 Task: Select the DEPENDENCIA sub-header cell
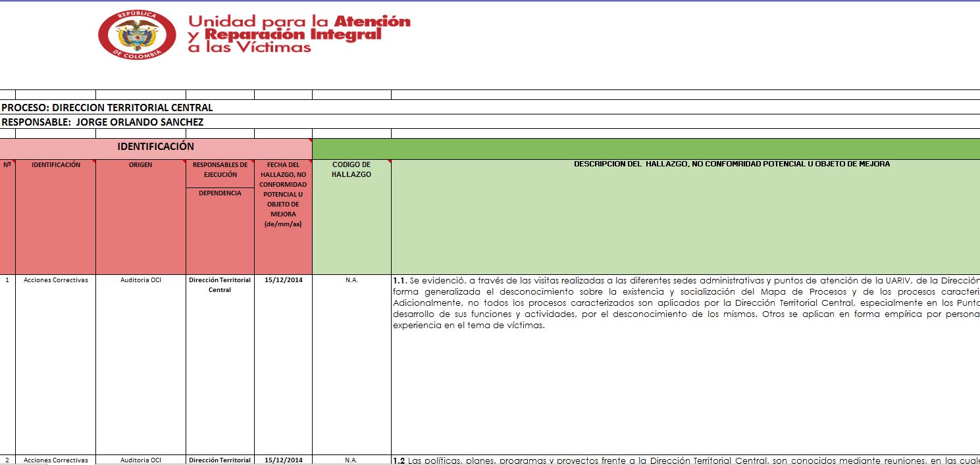tap(220, 231)
